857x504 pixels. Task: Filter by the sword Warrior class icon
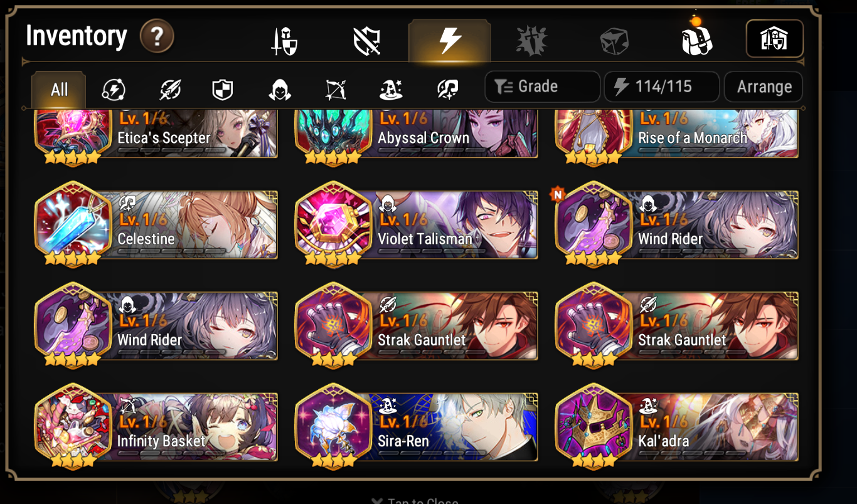[169, 90]
